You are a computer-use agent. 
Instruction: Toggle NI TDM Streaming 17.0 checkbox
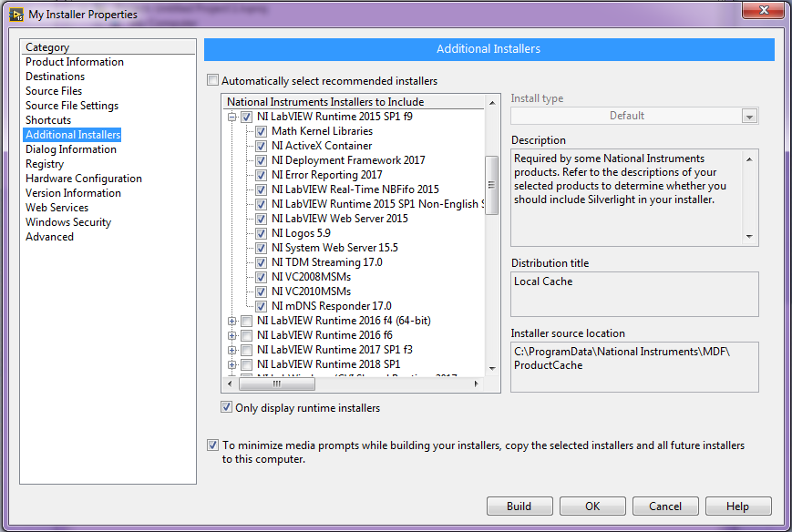262,263
